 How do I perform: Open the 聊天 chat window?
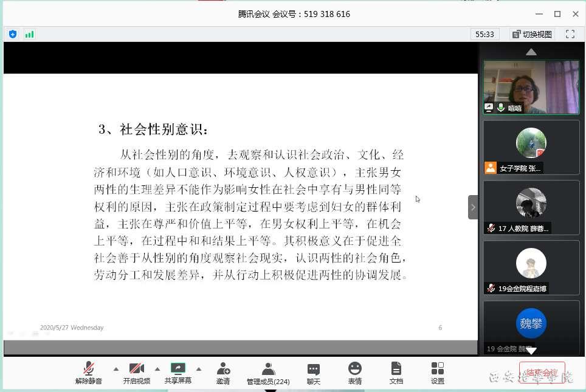[x=314, y=369]
